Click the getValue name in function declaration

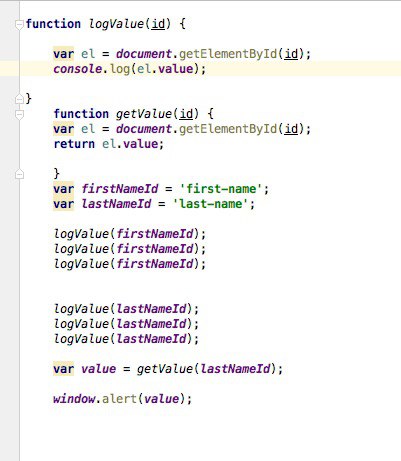coord(144,114)
